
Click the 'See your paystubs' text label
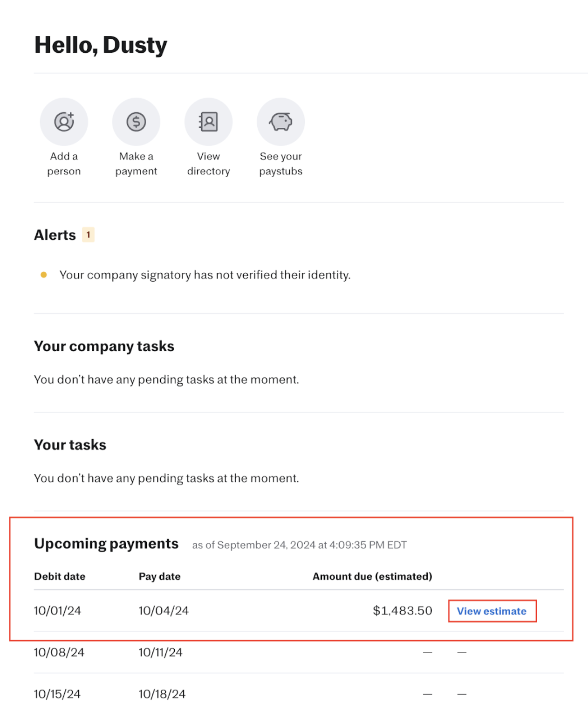click(x=280, y=164)
